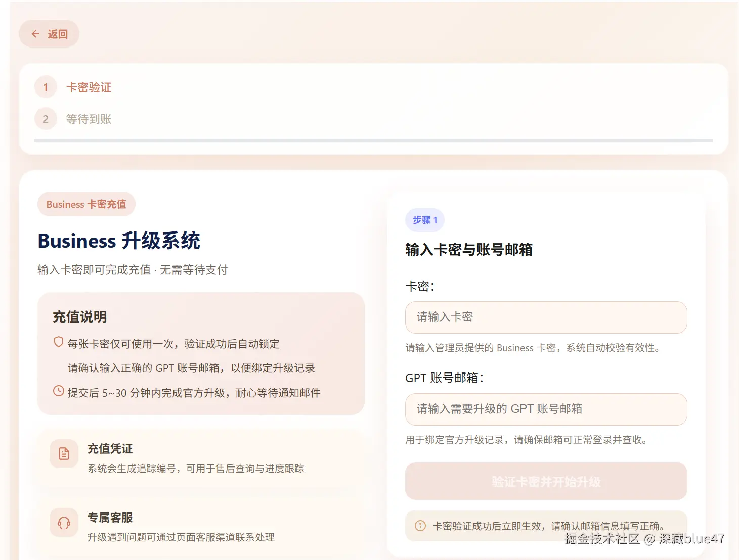Select step 2 number circle
Screen dimensions: 739x560
coord(46,119)
